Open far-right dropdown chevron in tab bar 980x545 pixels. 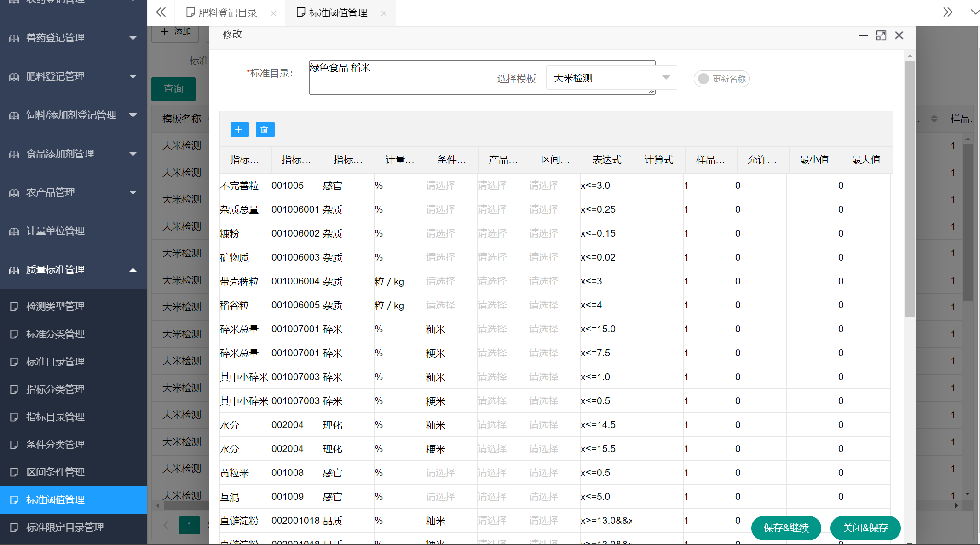(974, 12)
